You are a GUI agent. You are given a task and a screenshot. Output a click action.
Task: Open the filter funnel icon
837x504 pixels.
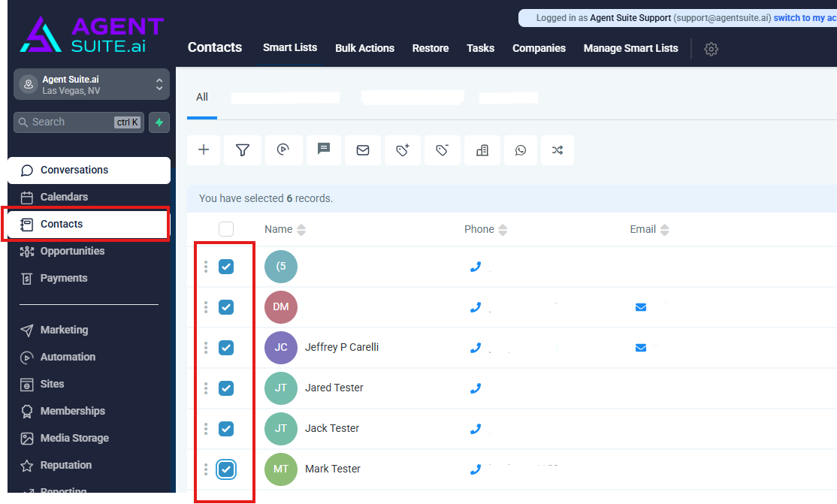[243, 150]
